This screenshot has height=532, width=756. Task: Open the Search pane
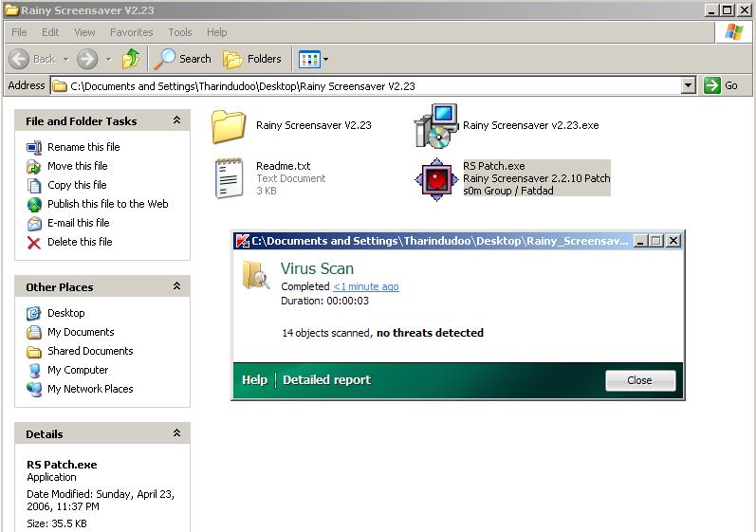coord(183,59)
